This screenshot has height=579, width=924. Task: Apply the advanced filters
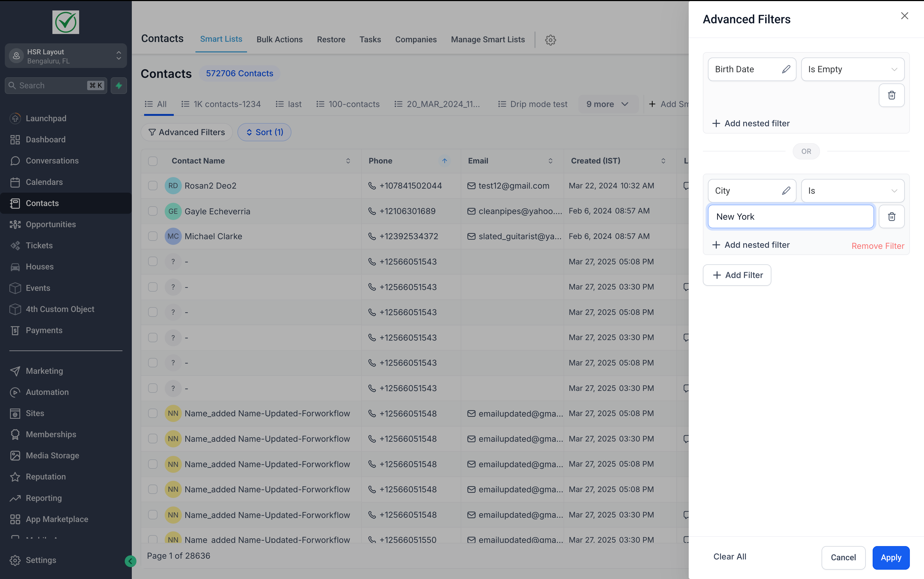(x=890, y=558)
